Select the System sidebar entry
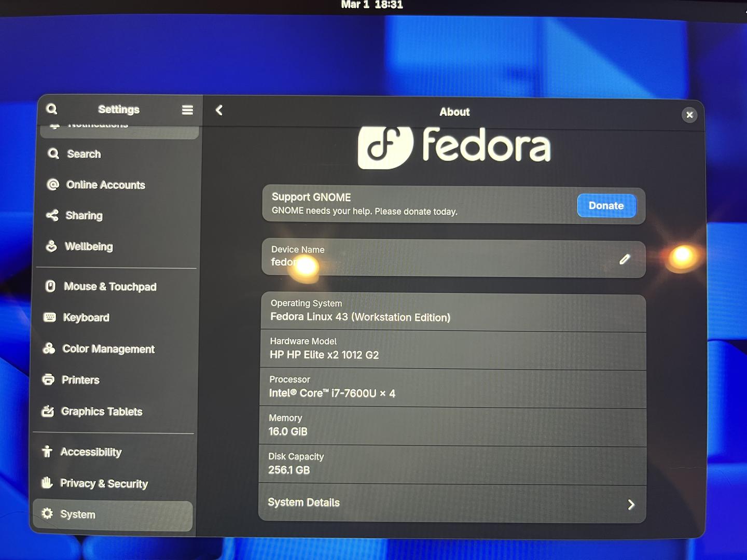This screenshot has height=560, width=747. [x=113, y=515]
